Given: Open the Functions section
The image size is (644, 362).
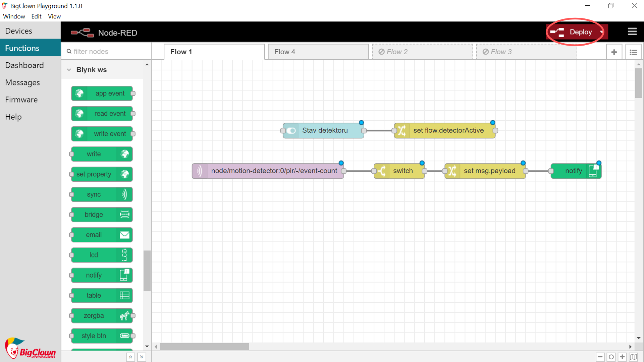Looking at the screenshot, I should pyautogui.click(x=30, y=48).
